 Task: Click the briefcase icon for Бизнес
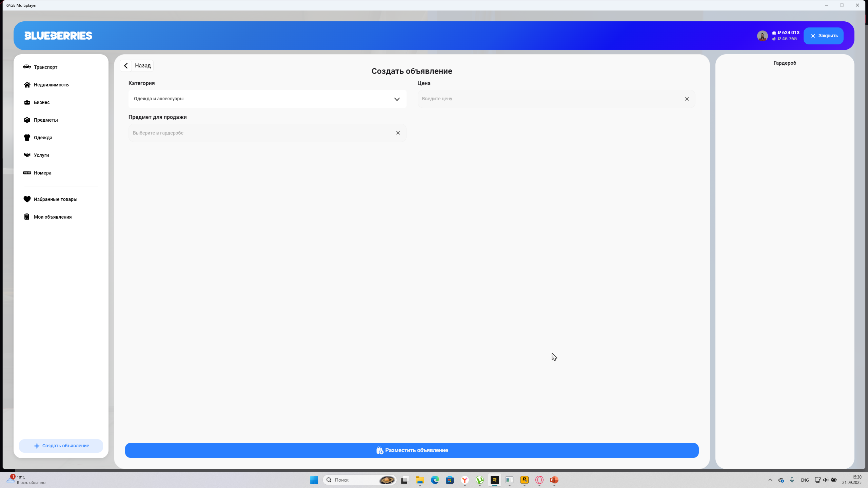[27, 102]
